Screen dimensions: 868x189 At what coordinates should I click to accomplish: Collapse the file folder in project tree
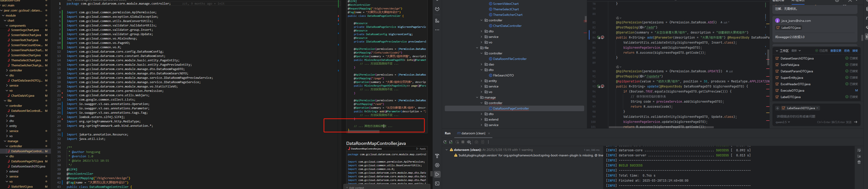(x=477, y=48)
